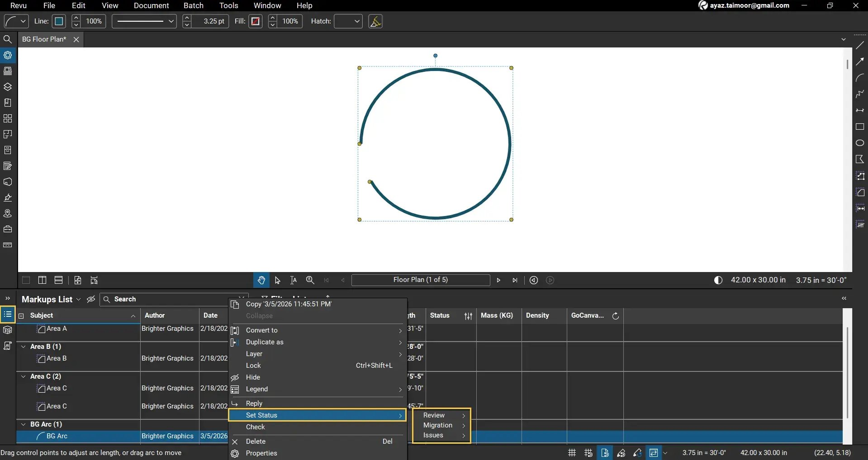Toggle the contrast mode icon in status bar
Viewport: 868px width, 460px height.
tap(718, 280)
